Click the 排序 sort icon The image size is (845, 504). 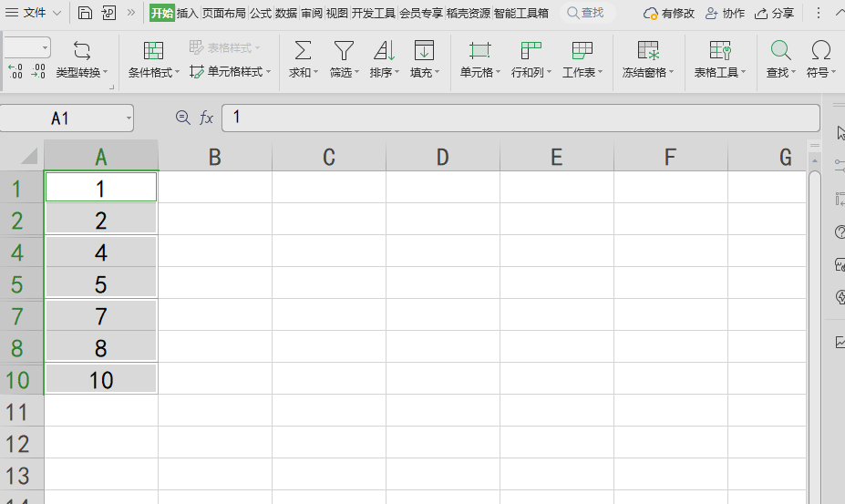point(385,51)
